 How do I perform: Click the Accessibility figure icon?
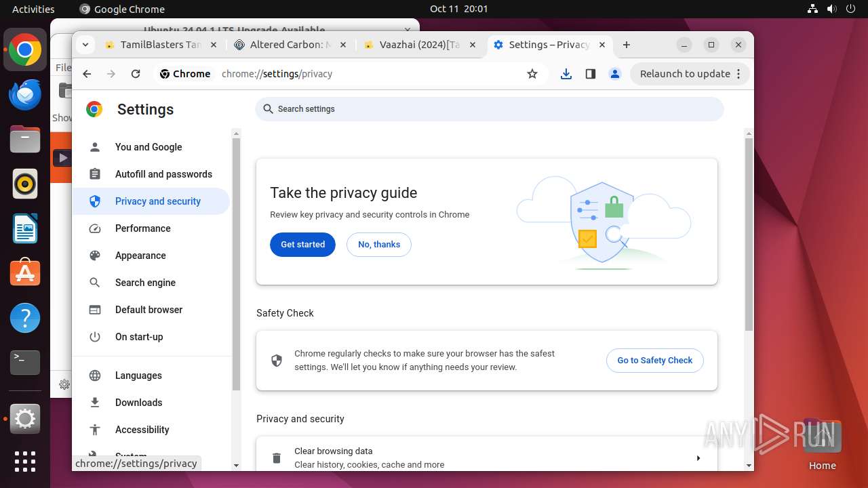tap(95, 430)
